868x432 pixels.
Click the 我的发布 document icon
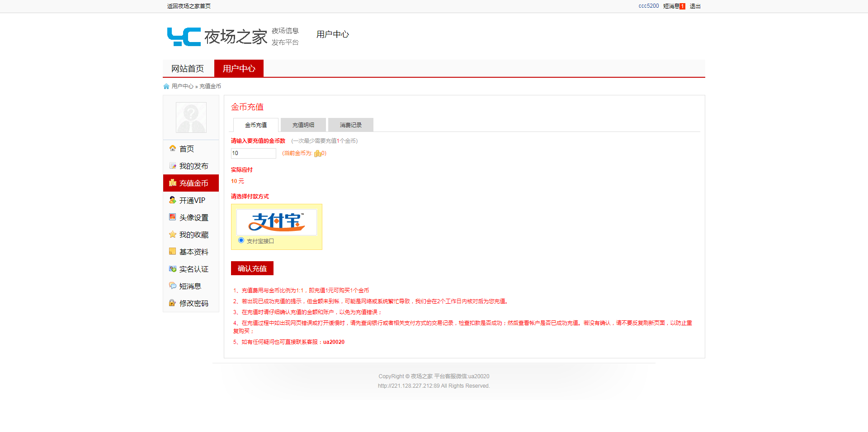[172, 165]
